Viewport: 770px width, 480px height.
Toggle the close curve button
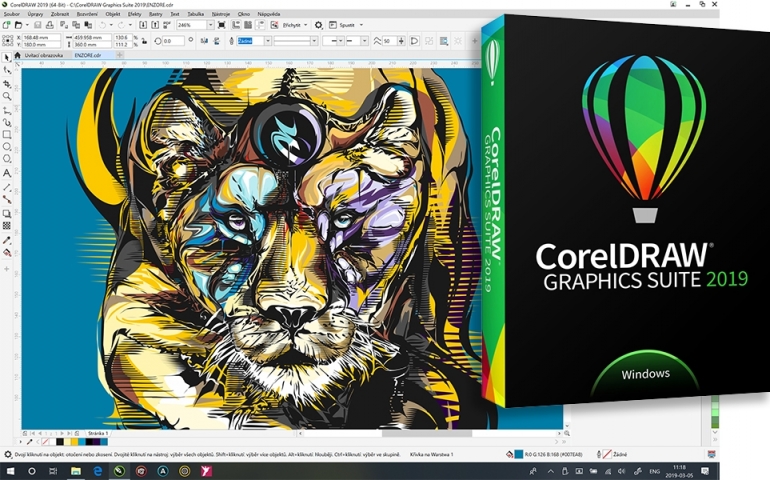tap(414, 41)
